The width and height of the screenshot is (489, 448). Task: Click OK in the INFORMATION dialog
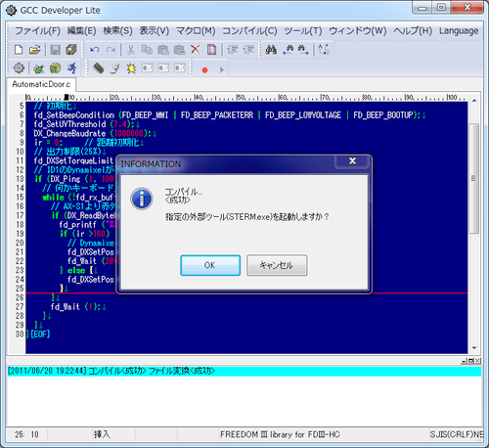[210, 265]
